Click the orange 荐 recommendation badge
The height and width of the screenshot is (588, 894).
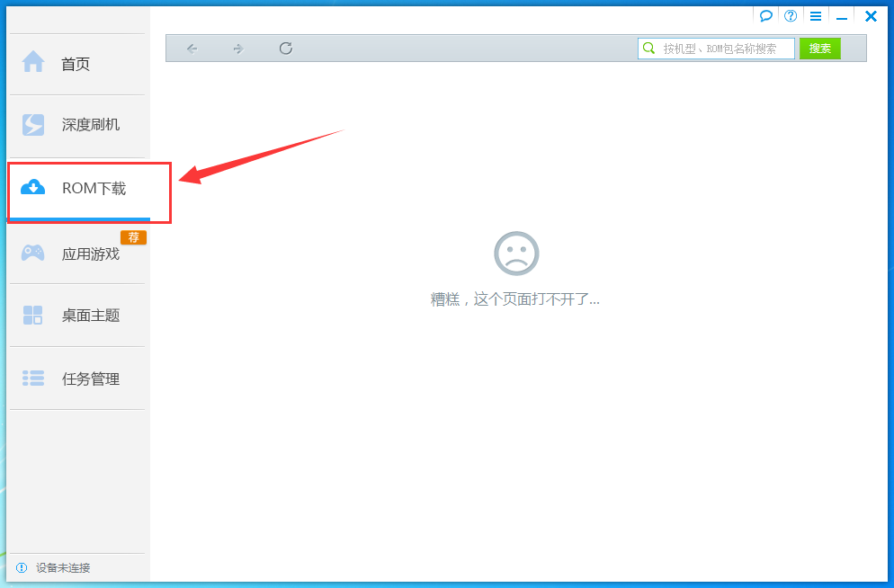[x=133, y=237]
